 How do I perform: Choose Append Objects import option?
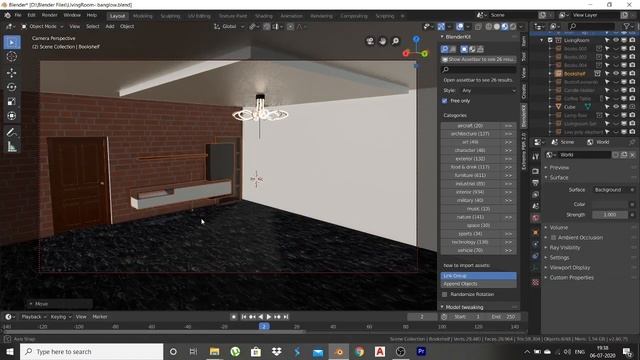(478, 284)
